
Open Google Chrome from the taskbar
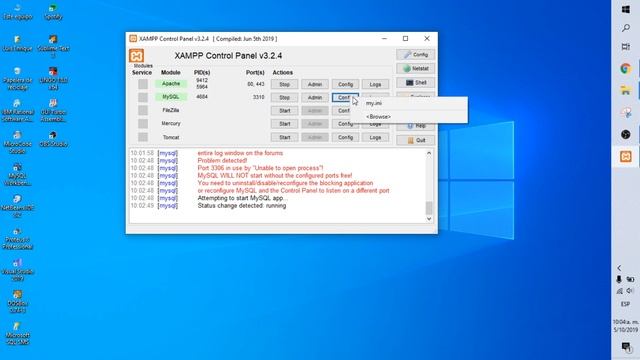(626, 69)
